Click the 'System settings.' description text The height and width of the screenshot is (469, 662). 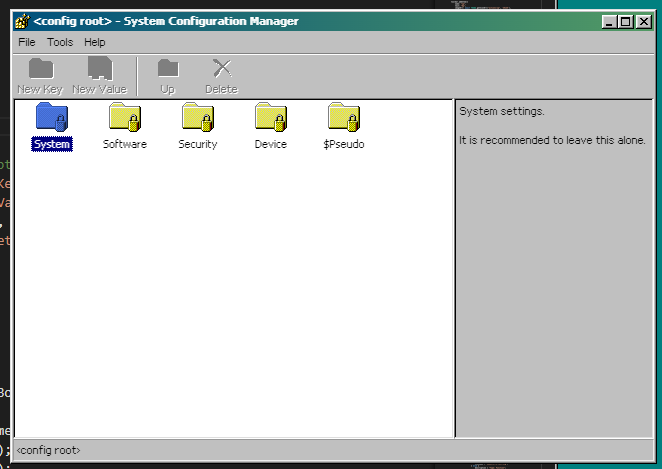coord(502,111)
